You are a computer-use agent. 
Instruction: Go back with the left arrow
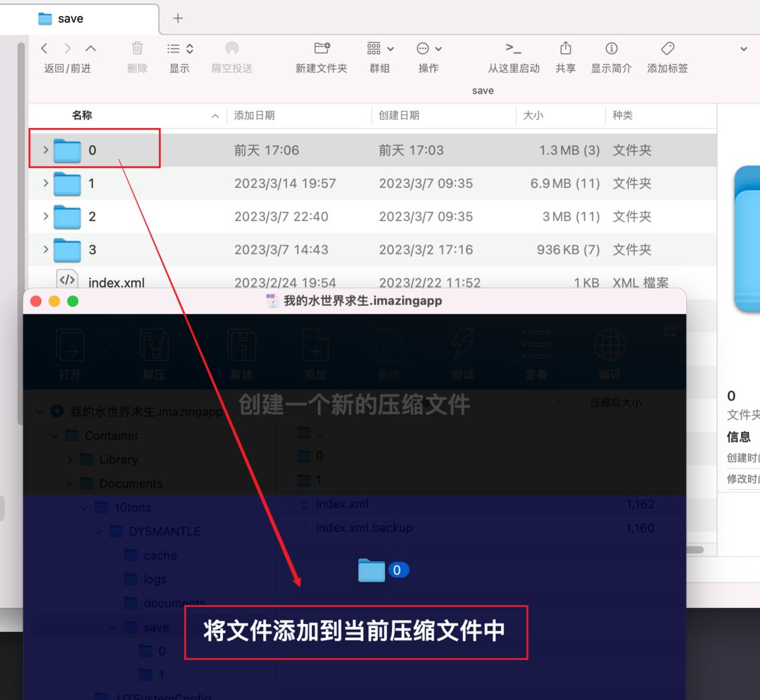(x=44, y=48)
